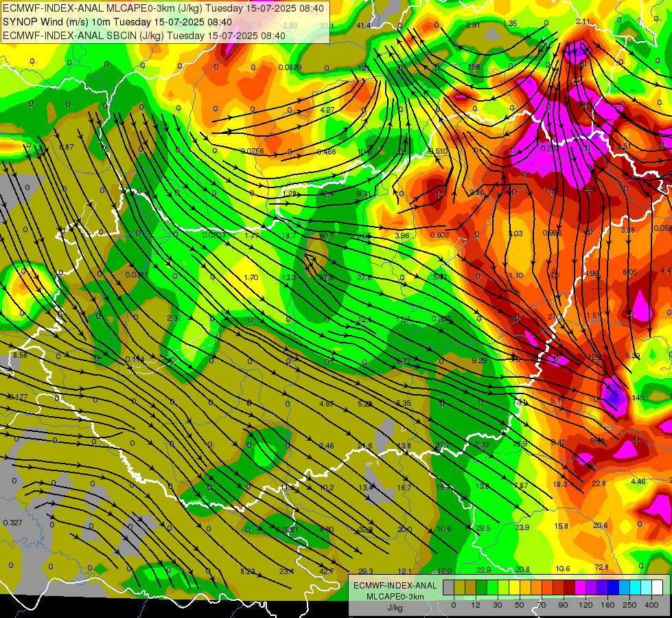Click the map value 41.4

pyautogui.click(x=363, y=25)
